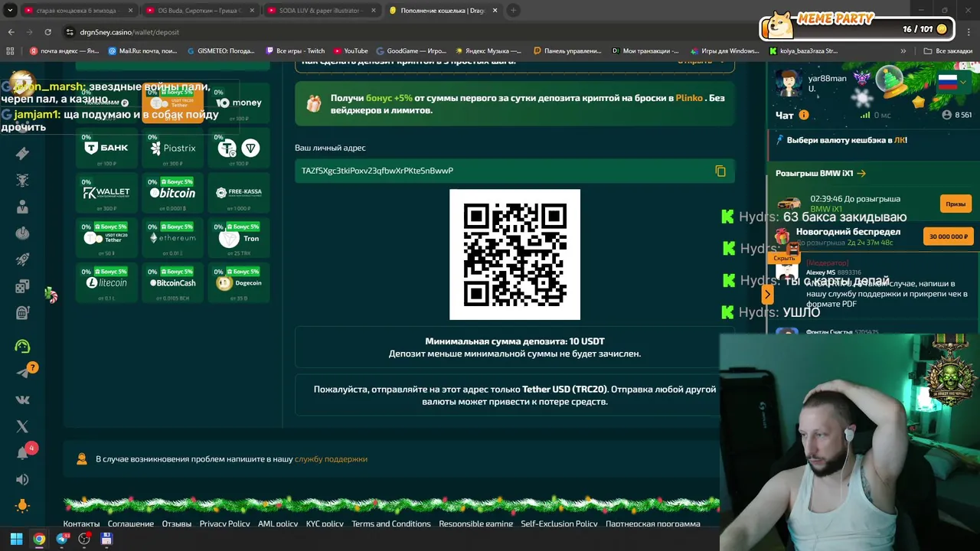Open X social link in sidebar
980x551 pixels.
22,426
